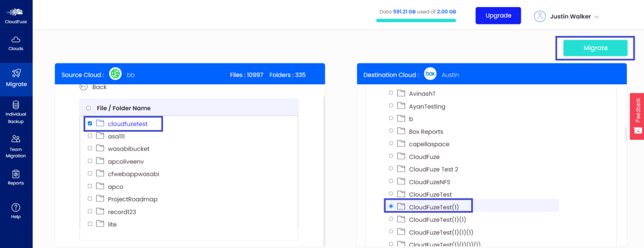Select the CloudFuzeNFS radio button
The width and height of the screenshot is (644, 248).
tap(391, 181)
